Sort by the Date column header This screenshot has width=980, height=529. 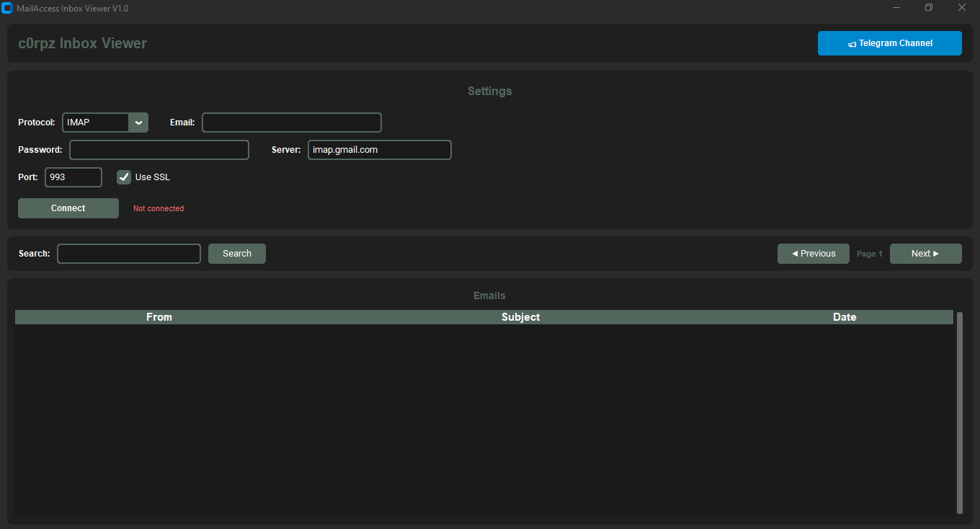(x=845, y=317)
